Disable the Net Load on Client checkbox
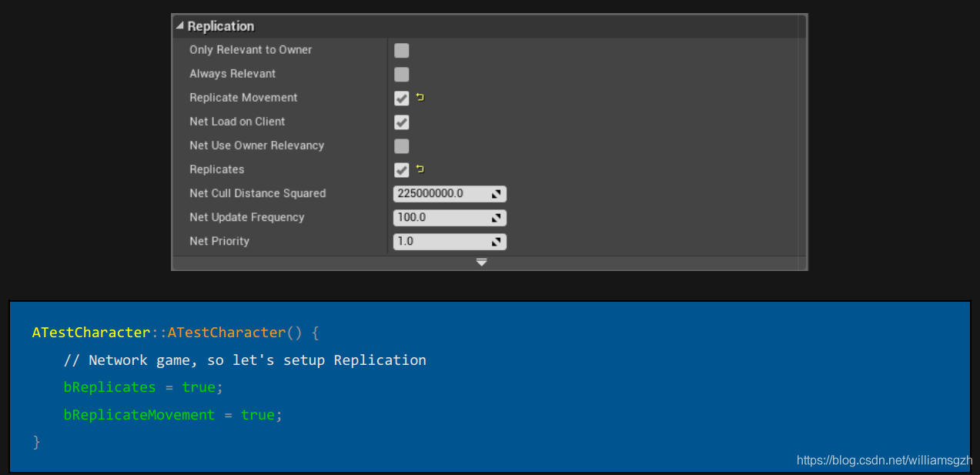 [401, 122]
